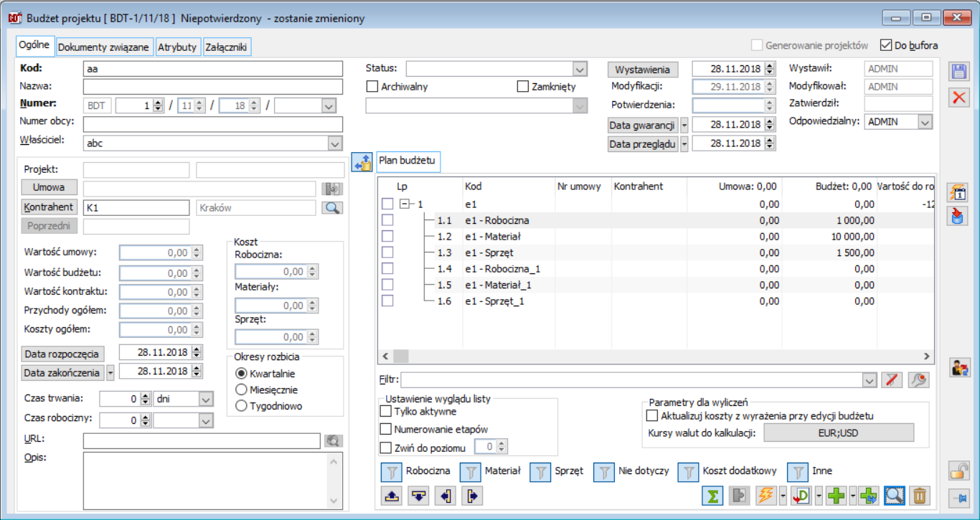
Task: Click the lightning bolt generate icon
Action: [x=766, y=496]
